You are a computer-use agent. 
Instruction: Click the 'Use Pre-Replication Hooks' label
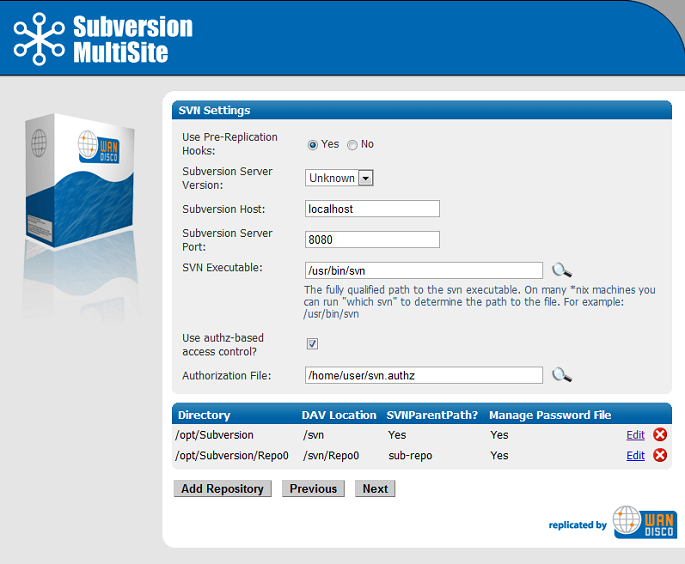click(230, 144)
